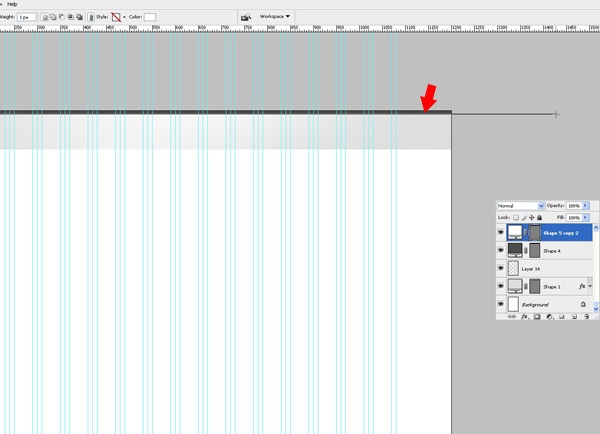The image size is (600, 434).
Task: Click the Add layer mask icon
Action: [x=536, y=316]
